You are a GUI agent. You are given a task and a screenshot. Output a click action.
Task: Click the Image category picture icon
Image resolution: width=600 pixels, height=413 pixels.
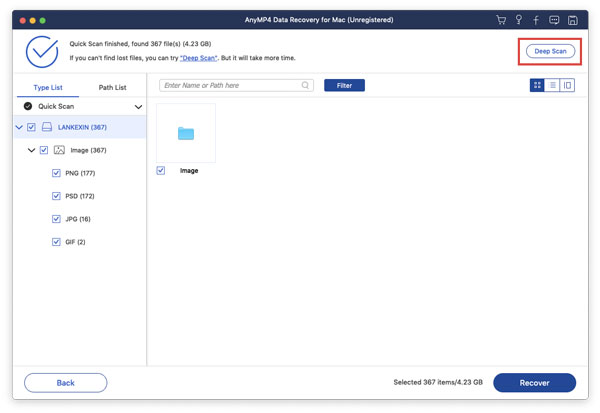coord(59,150)
